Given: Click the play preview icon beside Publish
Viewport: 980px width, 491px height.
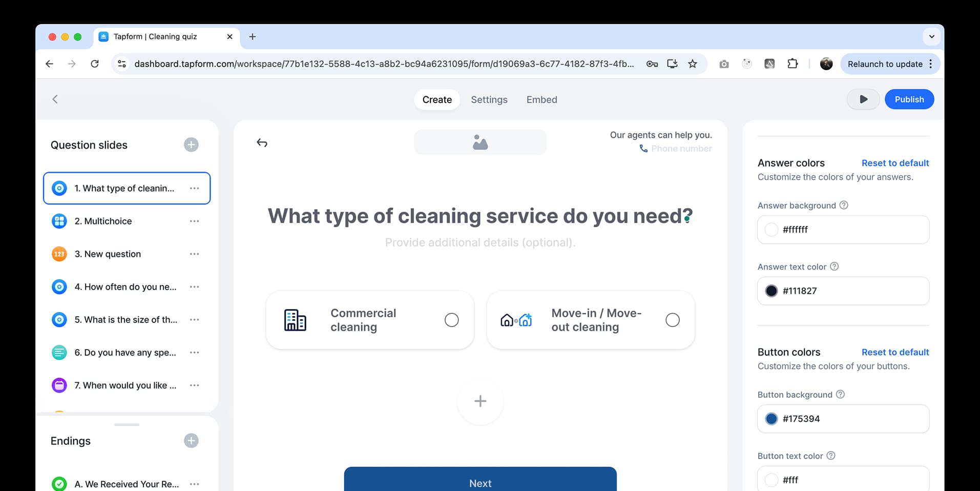Looking at the screenshot, I should [863, 99].
